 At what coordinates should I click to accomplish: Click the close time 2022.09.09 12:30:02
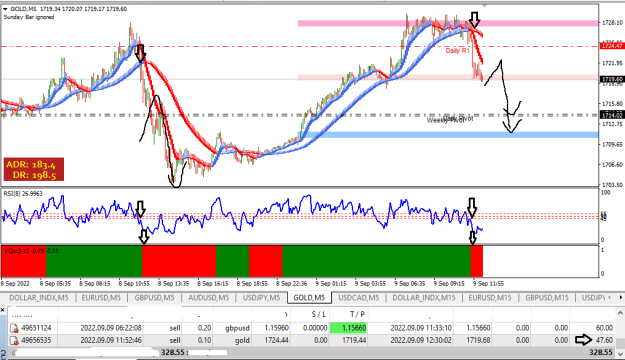point(421,340)
